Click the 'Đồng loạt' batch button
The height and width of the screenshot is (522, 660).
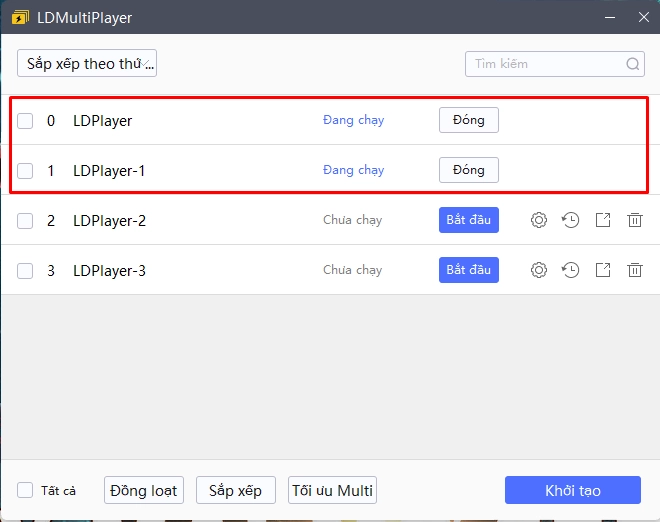click(144, 490)
